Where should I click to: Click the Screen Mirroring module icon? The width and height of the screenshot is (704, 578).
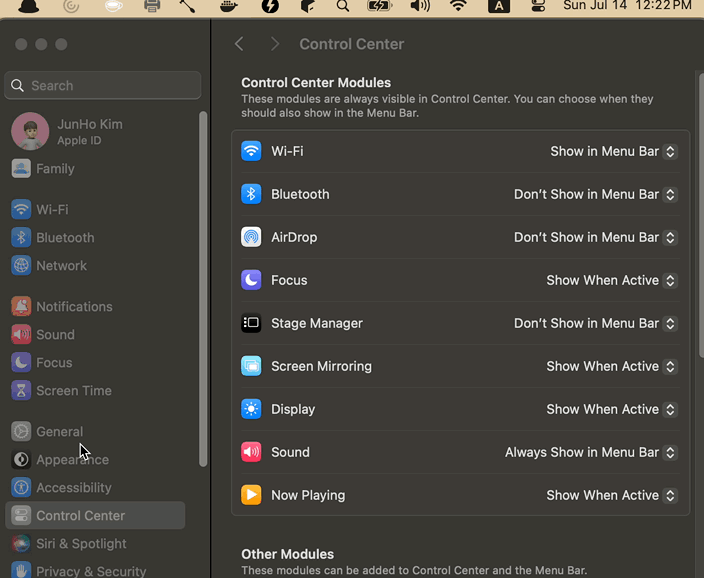point(251,366)
